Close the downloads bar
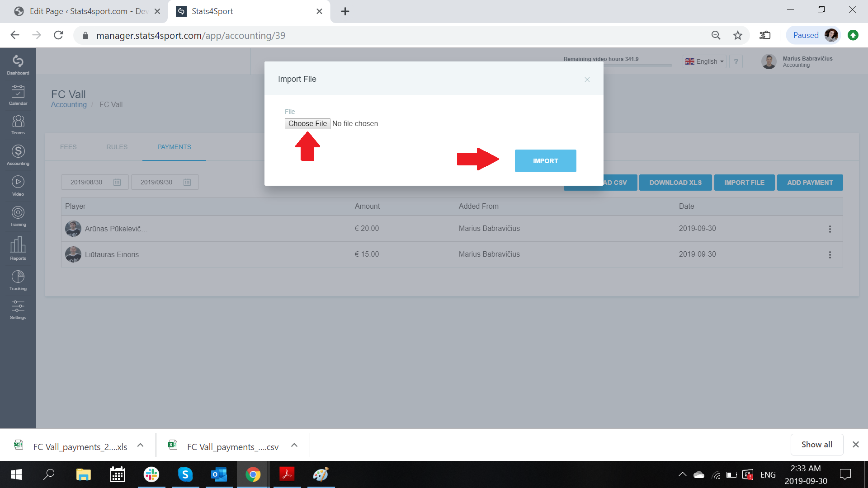 point(855,445)
